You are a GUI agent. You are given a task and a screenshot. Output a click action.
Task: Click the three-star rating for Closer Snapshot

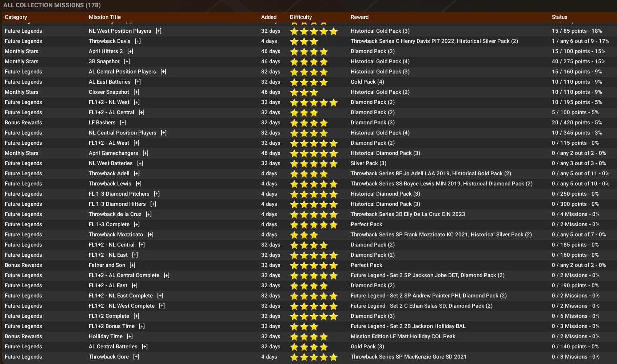coord(304,92)
